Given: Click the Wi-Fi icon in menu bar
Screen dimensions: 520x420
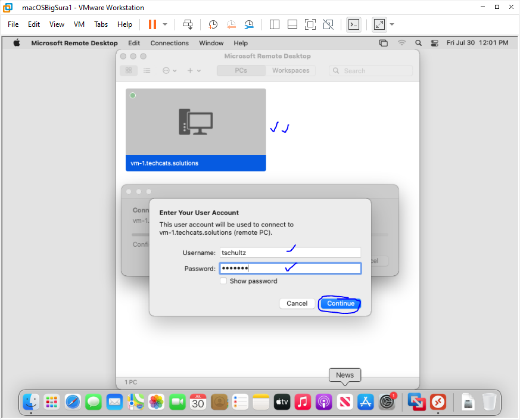Looking at the screenshot, I should pos(401,43).
